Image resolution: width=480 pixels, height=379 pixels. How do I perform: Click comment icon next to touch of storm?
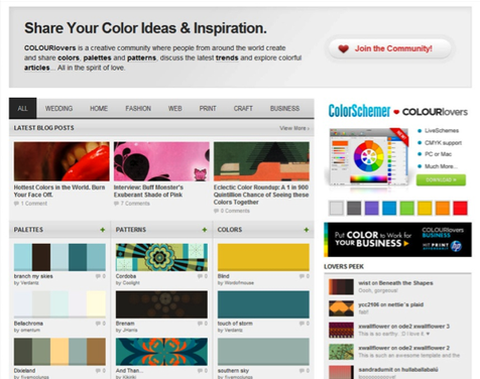tap(302, 323)
